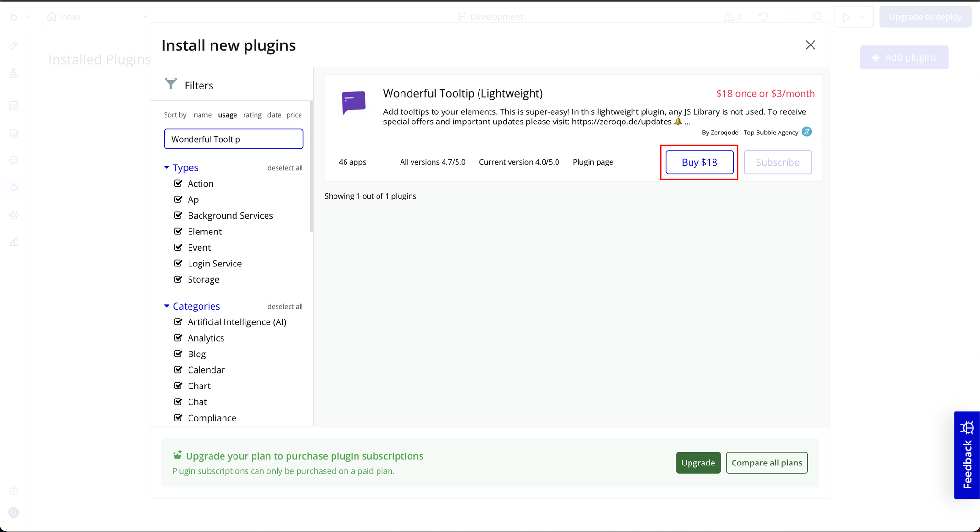The height and width of the screenshot is (532, 980).
Task: Uncheck the Background Services checkbox
Action: tap(178, 215)
